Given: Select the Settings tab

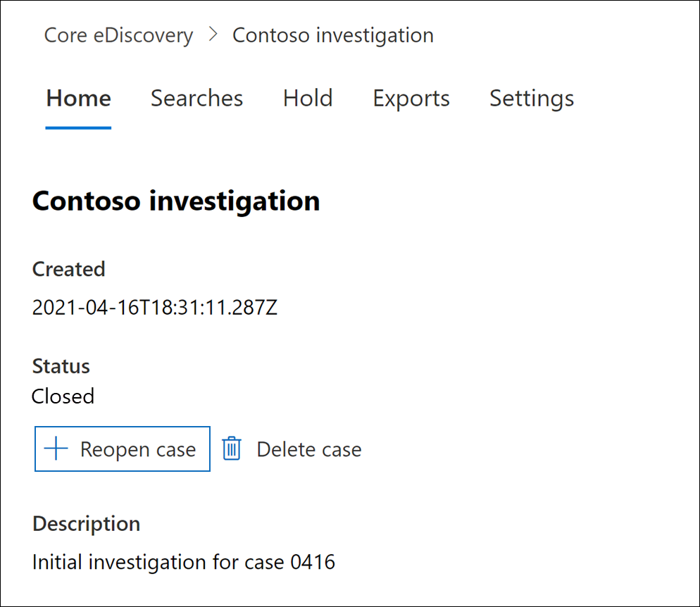Looking at the screenshot, I should [x=532, y=99].
